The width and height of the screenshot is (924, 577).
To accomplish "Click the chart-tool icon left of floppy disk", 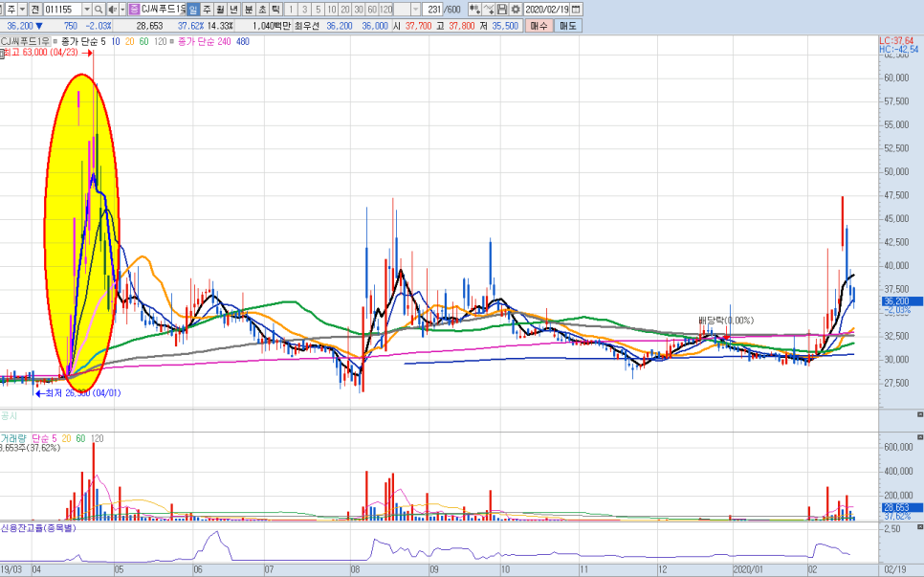I will click(x=488, y=9).
